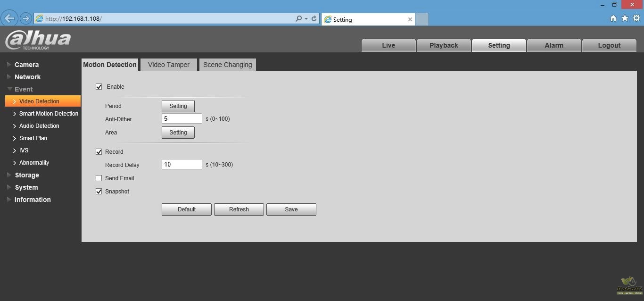Image resolution: width=644 pixels, height=301 pixels.
Task: Open the Area Setting button
Action: 178,133
